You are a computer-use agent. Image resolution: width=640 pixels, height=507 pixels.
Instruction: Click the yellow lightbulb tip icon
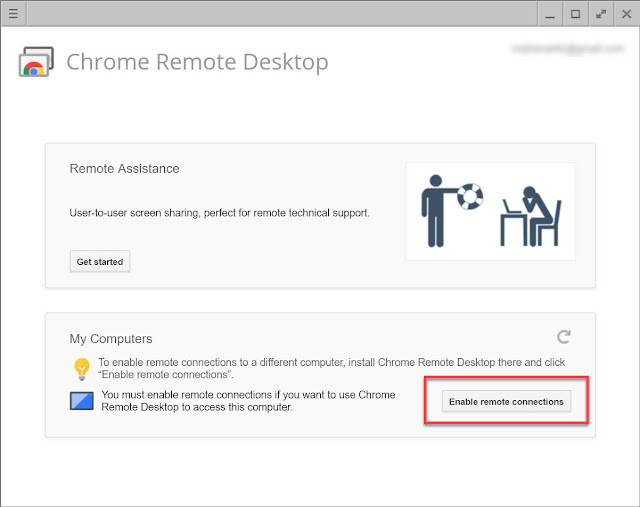82,369
